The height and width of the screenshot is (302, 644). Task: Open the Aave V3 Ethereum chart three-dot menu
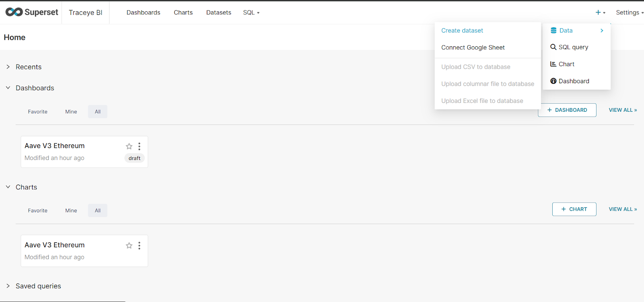pyautogui.click(x=139, y=245)
